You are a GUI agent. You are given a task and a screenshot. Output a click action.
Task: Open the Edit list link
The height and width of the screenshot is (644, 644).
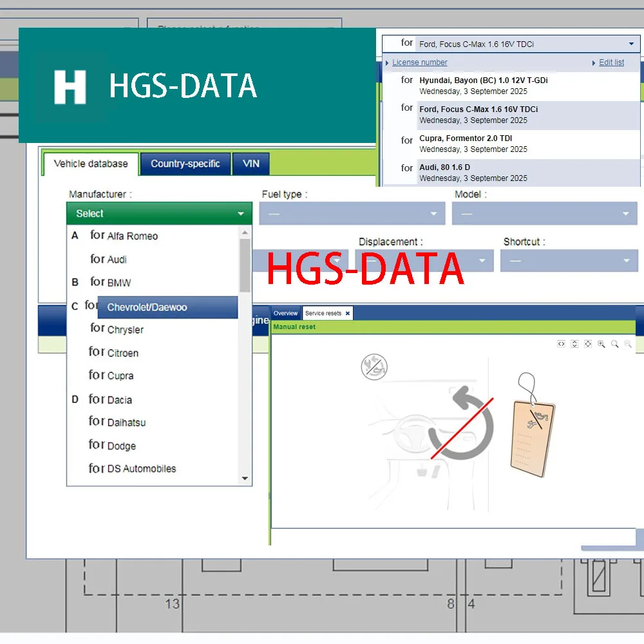611,62
